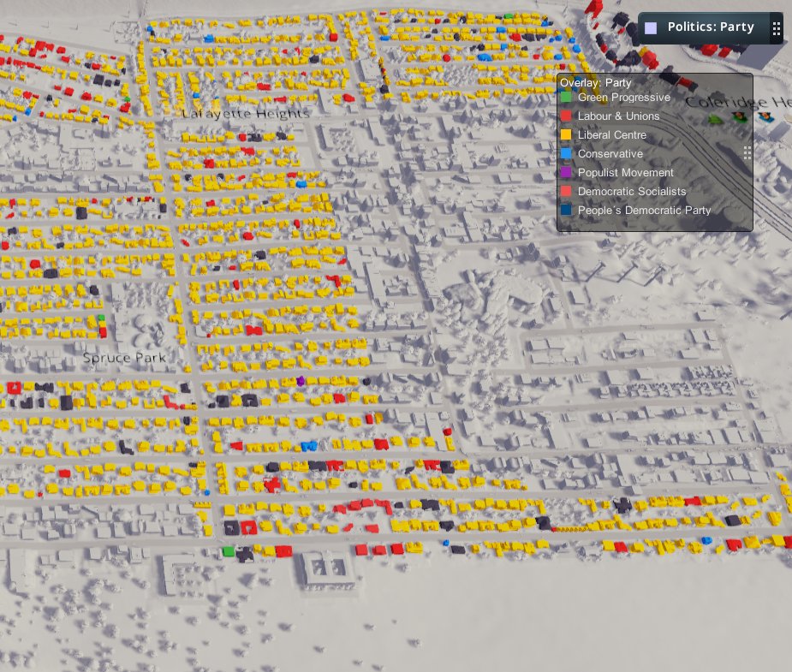Select the Green Progressive color swatch

click(566, 97)
